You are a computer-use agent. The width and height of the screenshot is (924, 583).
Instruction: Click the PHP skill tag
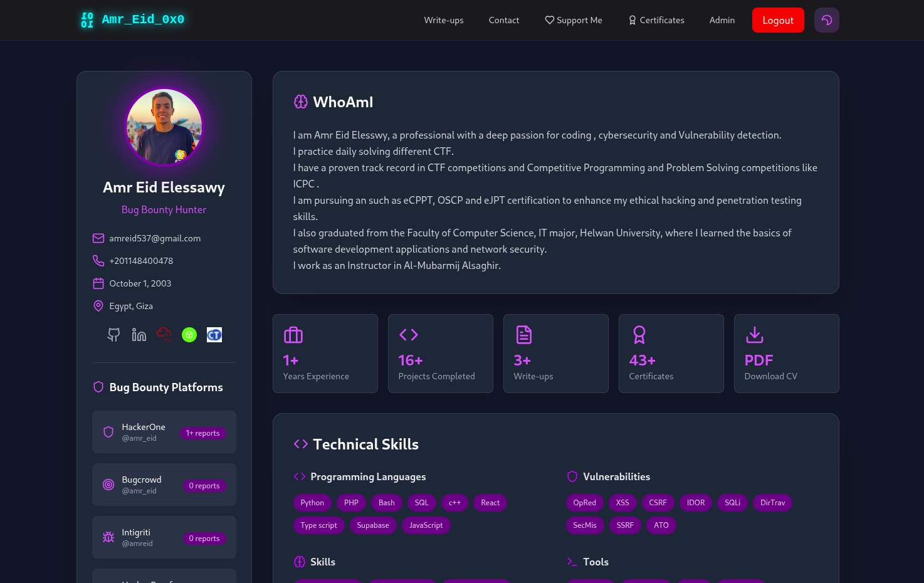(351, 503)
